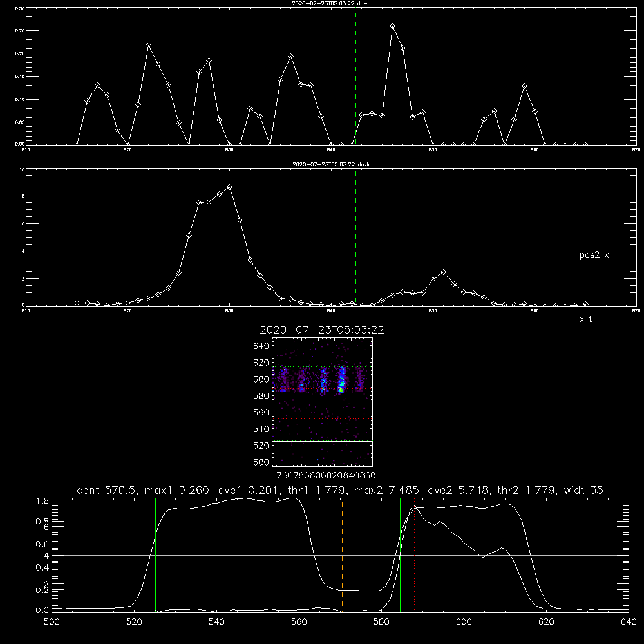Select the 'x t' label
This screenshot has width=644, height=644.
tap(585, 319)
